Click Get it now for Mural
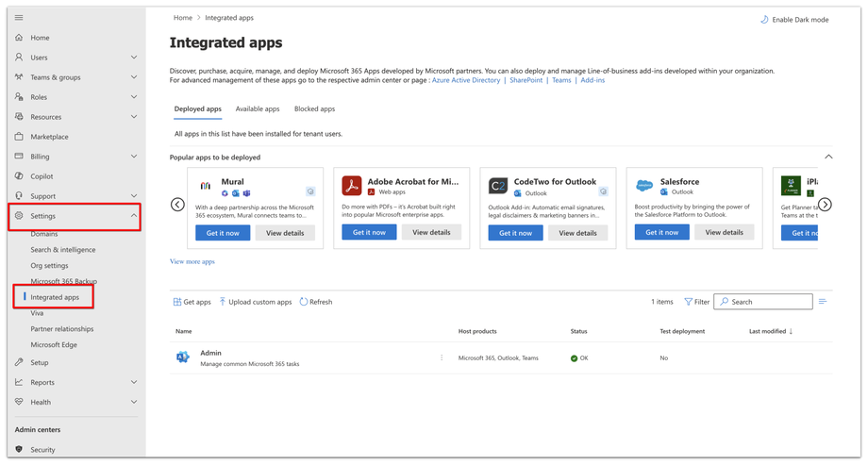Image resolution: width=868 pixels, height=465 pixels. tap(223, 233)
